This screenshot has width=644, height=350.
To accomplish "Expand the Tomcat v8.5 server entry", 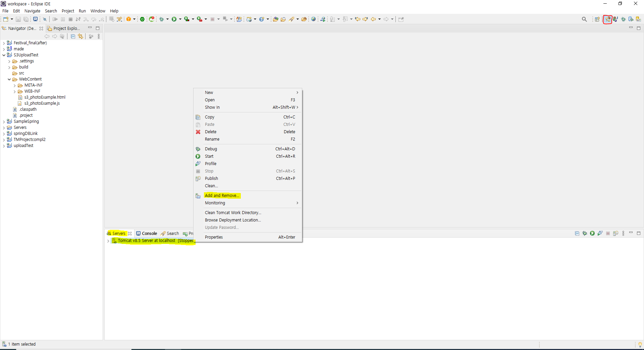I will (108, 241).
